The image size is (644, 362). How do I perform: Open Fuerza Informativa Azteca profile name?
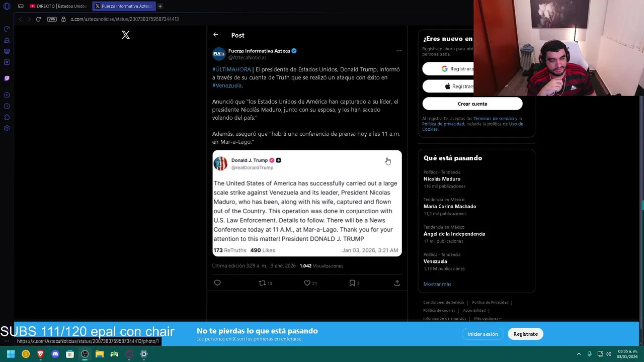tap(259, 51)
